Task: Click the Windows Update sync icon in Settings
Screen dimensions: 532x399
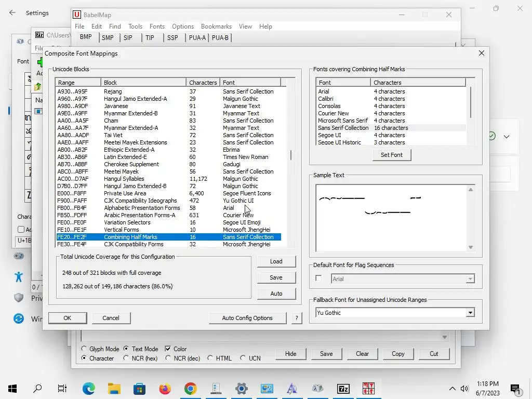Action: click(19, 318)
